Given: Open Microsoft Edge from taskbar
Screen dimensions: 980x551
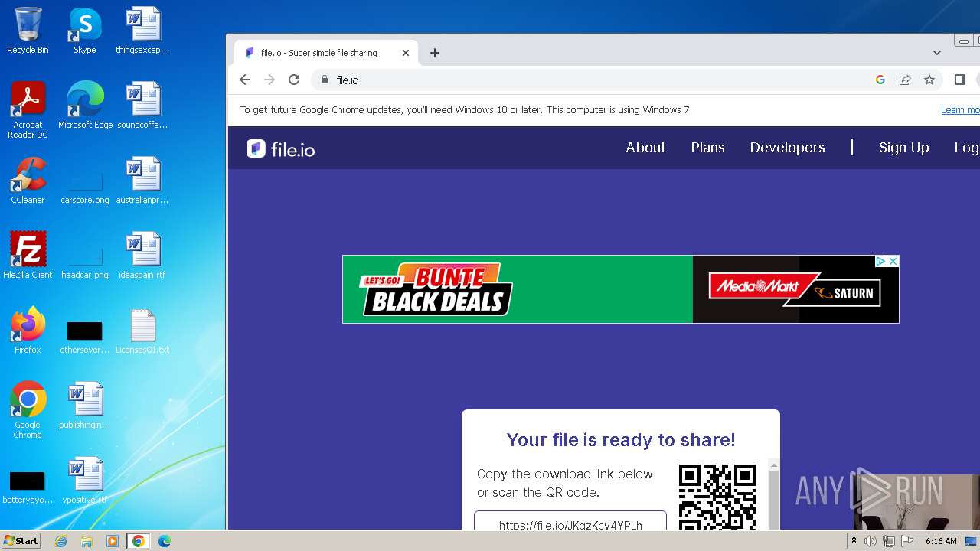Looking at the screenshot, I should coord(164,541).
